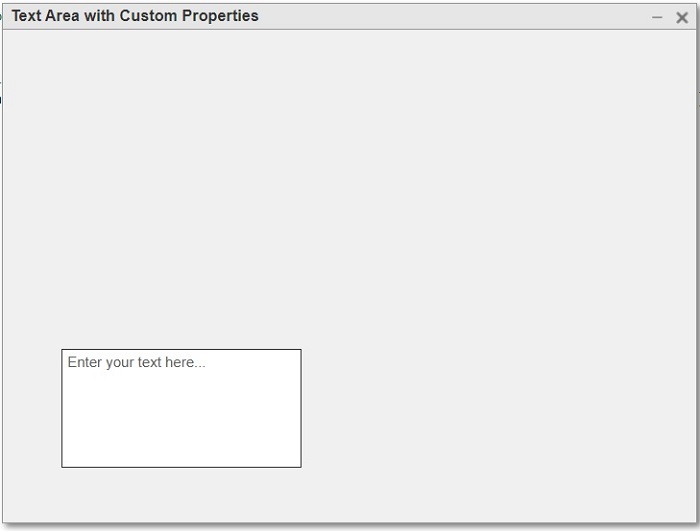700x531 pixels.
Task: Click the word 'here...' in the placeholder
Action: click(x=185, y=362)
